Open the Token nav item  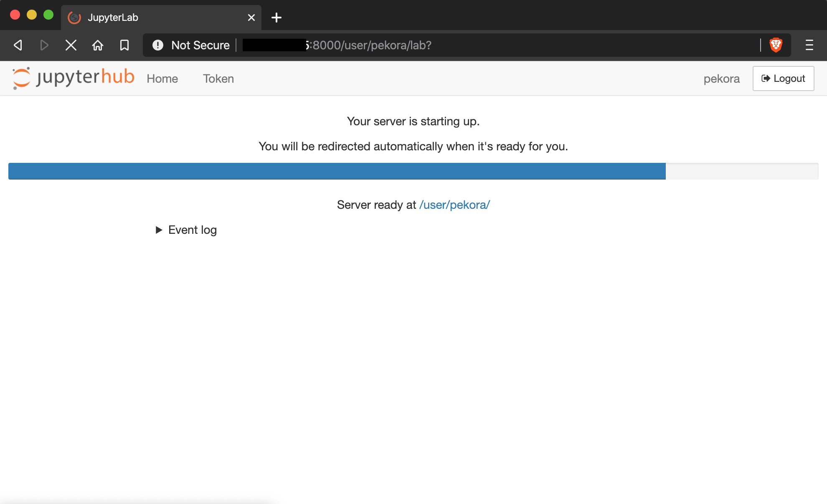coord(218,79)
